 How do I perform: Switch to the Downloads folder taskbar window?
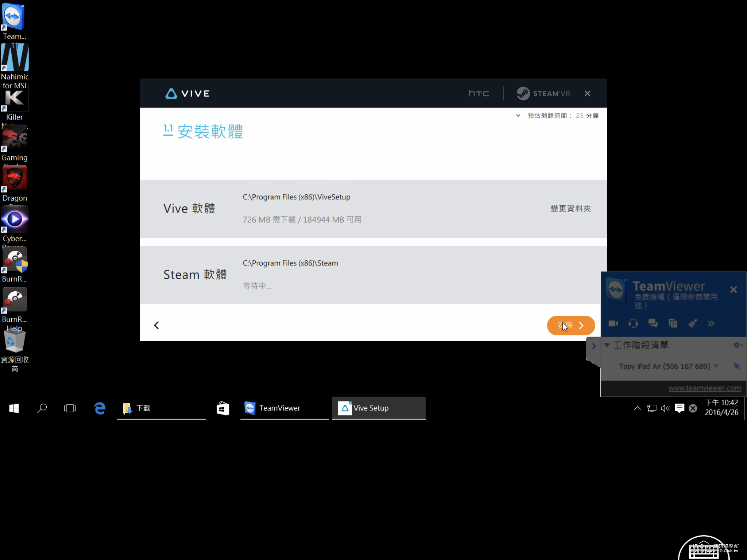161,408
